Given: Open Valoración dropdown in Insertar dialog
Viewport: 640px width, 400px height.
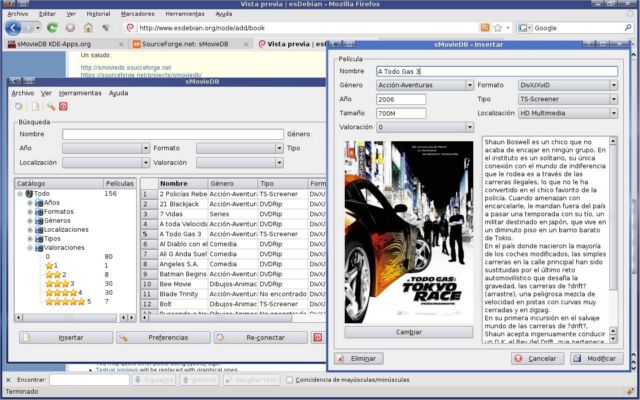Looking at the screenshot, I should coord(424,127).
